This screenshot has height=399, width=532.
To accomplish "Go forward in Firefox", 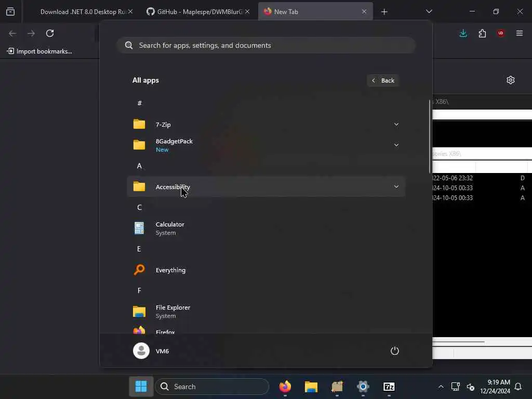I will [x=31, y=33].
